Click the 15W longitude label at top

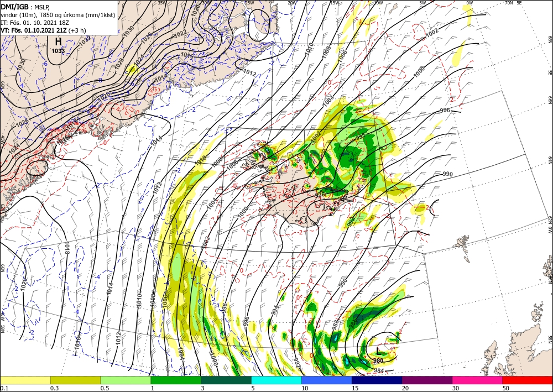click(x=335, y=3)
